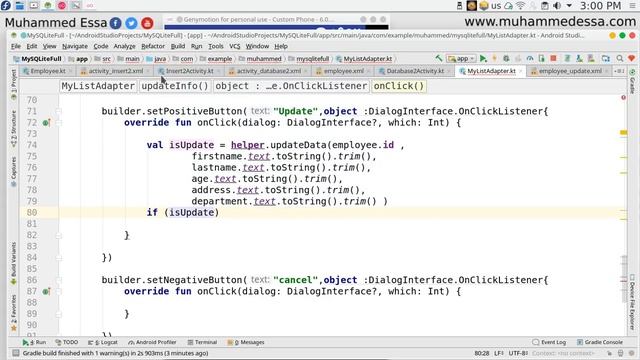This screenshot has width=640, height=360.
Task: Click the red gem icon at toolbar end
Action: [631, 58]
